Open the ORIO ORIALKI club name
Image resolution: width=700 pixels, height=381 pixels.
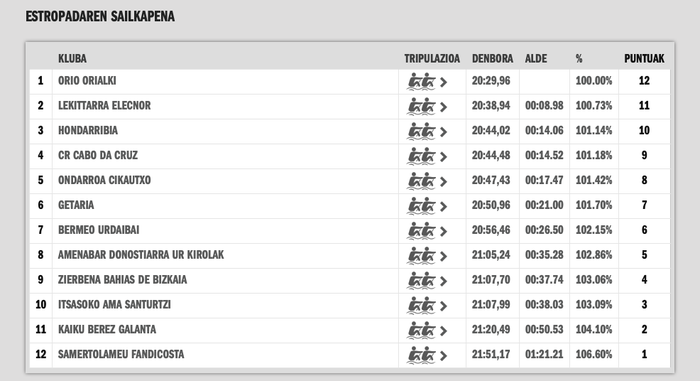click(87, 80)
